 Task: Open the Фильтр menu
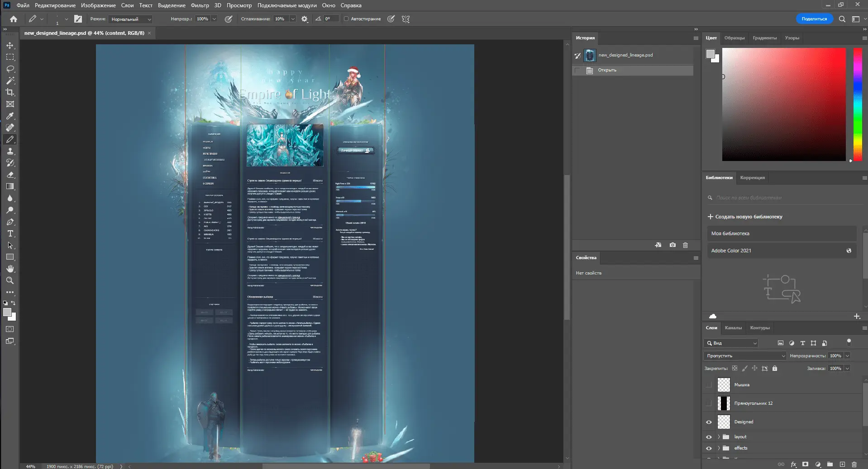pos(200,5)
